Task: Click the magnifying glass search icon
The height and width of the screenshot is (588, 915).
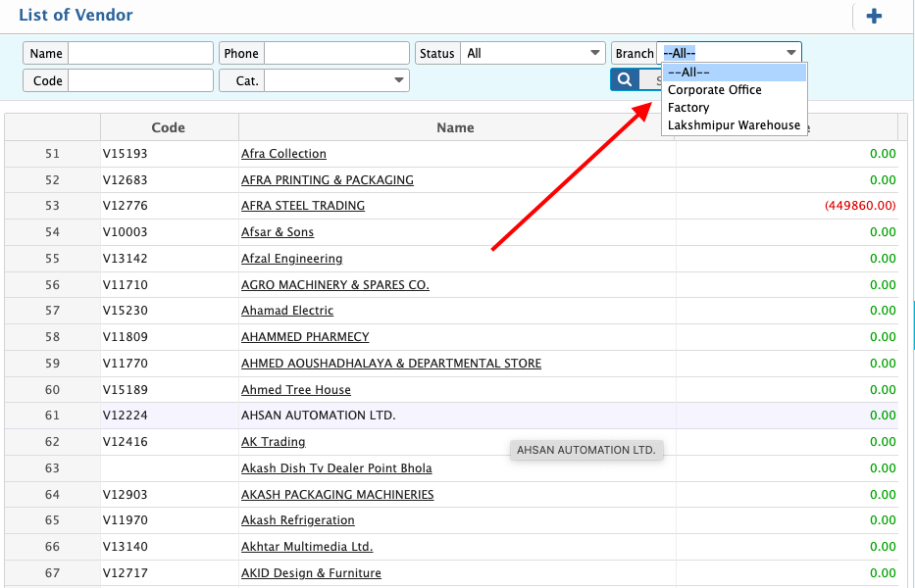Action: pyautogui.click(x=624, y=80)
